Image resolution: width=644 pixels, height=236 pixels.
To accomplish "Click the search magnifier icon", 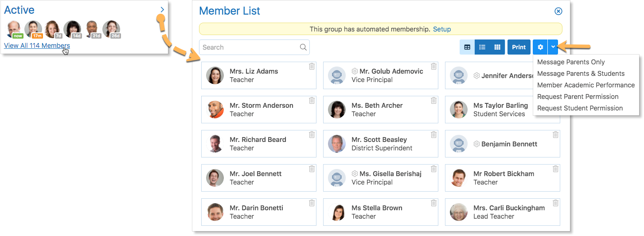I will (x=303, y=47).
